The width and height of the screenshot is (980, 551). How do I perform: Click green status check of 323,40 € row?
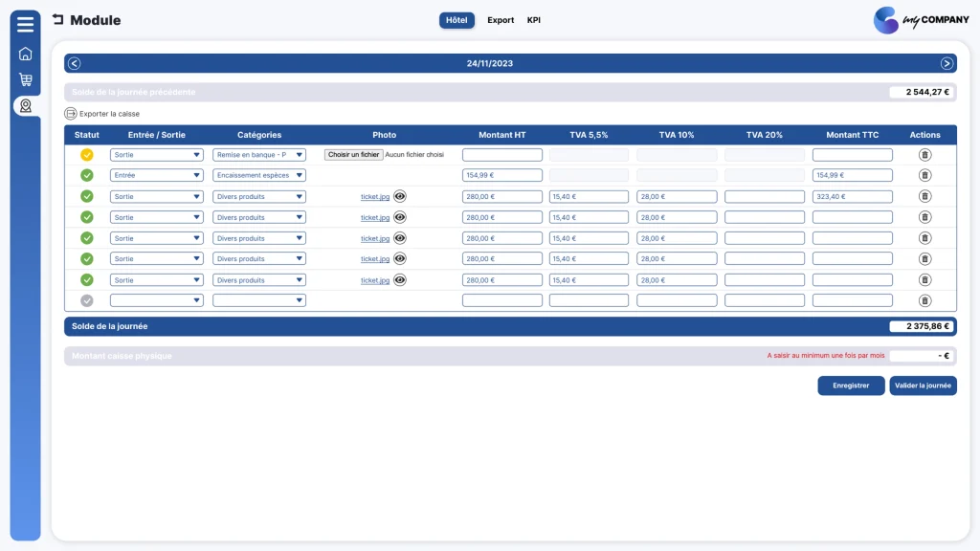pos(87,196)
